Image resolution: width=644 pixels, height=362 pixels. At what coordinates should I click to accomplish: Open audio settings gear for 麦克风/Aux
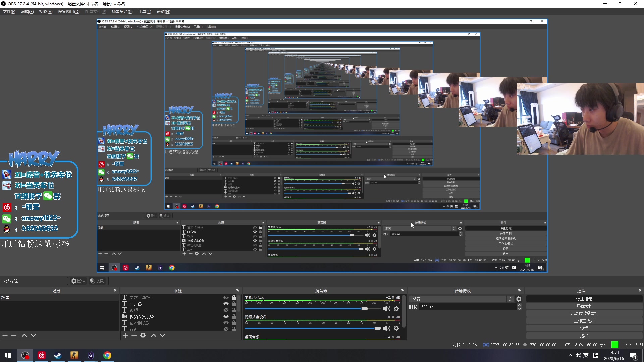click(396, 309)
